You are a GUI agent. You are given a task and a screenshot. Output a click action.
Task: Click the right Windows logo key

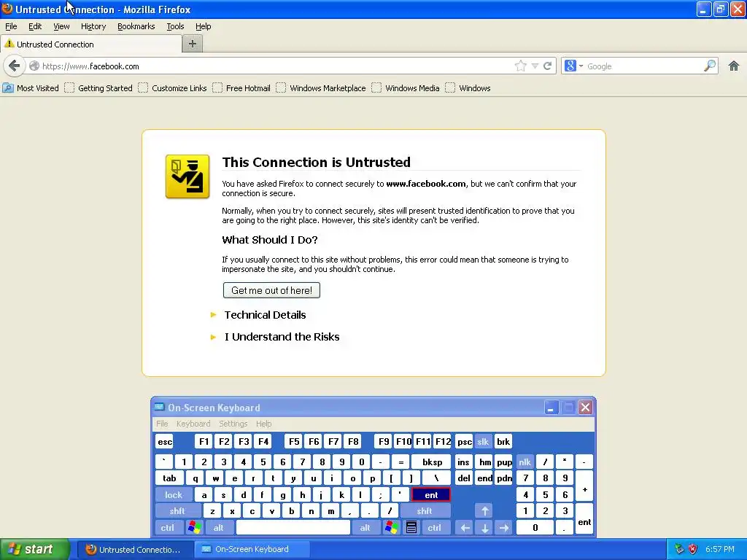[391, 528]
